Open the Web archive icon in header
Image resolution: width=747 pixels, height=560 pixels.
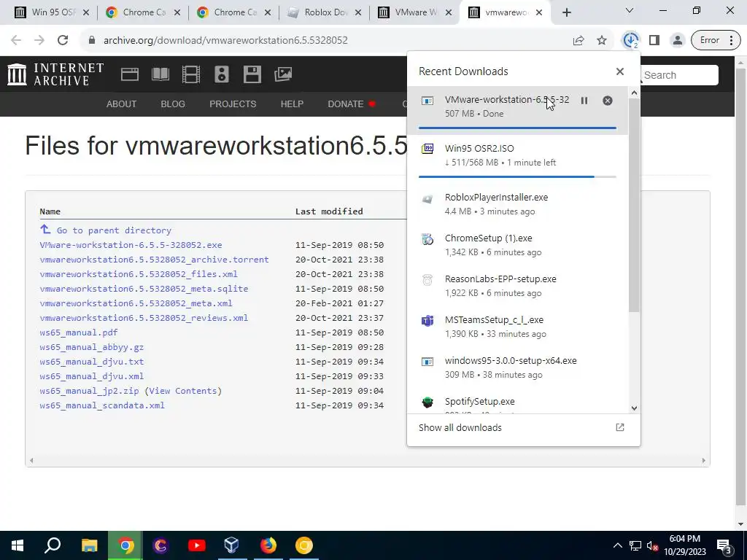tap(130, 74)
